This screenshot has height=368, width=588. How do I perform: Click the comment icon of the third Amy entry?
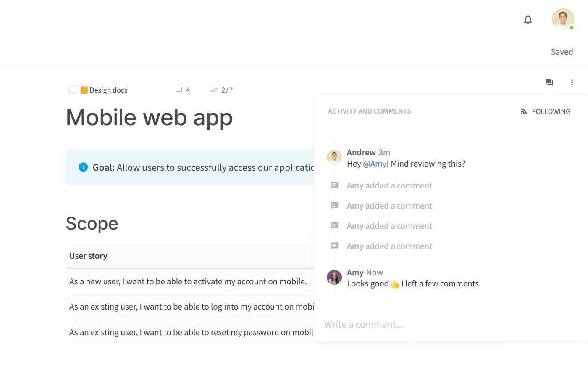[334, 226]
